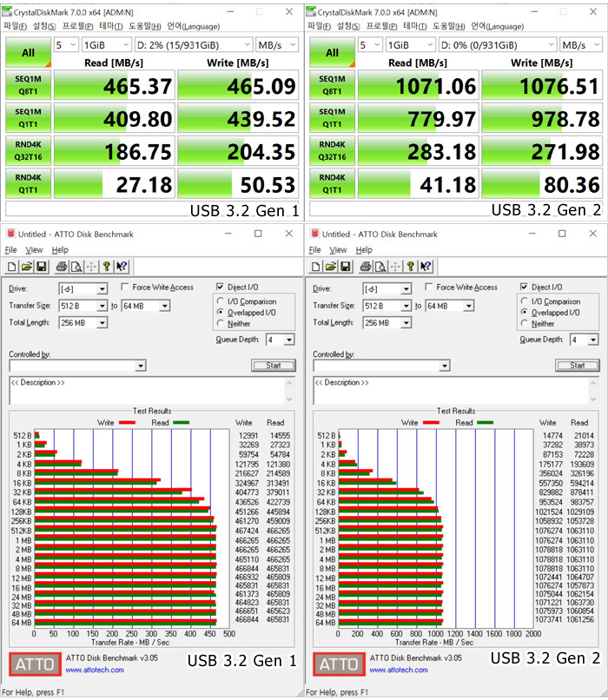Click Print icon in left ATTO window
This screenshot has width=608, height=700.
pos(62,267)
